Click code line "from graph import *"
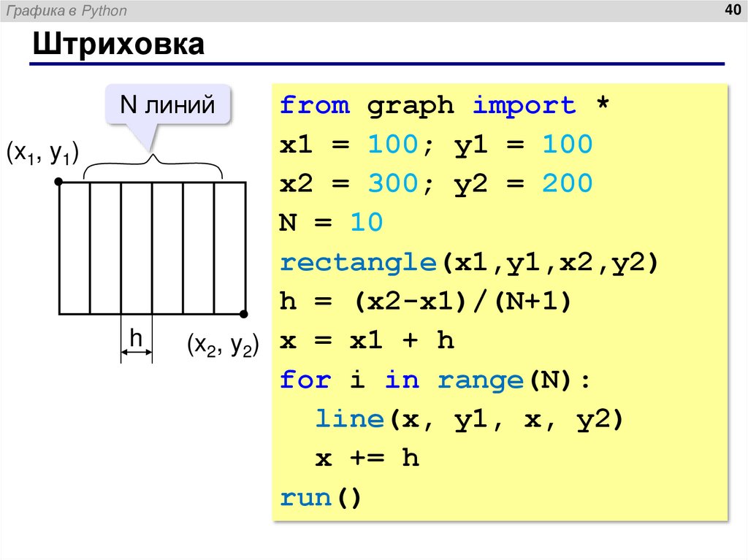 click(445, 105)
